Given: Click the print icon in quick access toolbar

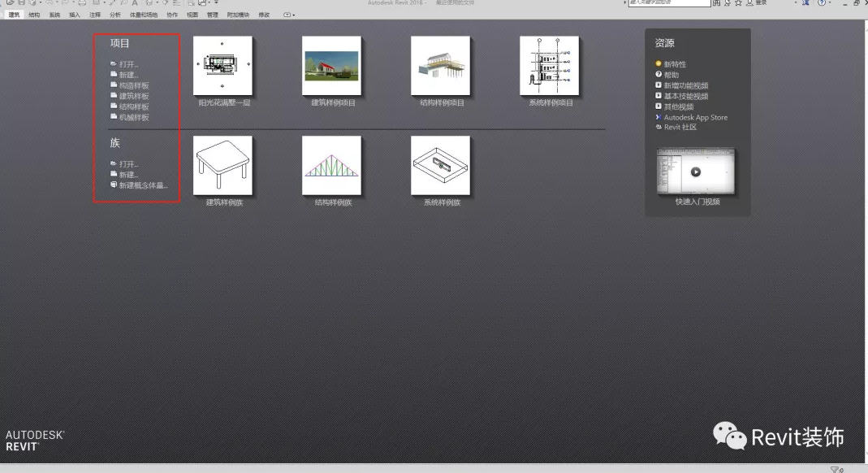Looking at the screenshot, I should [x=83, y=3].
